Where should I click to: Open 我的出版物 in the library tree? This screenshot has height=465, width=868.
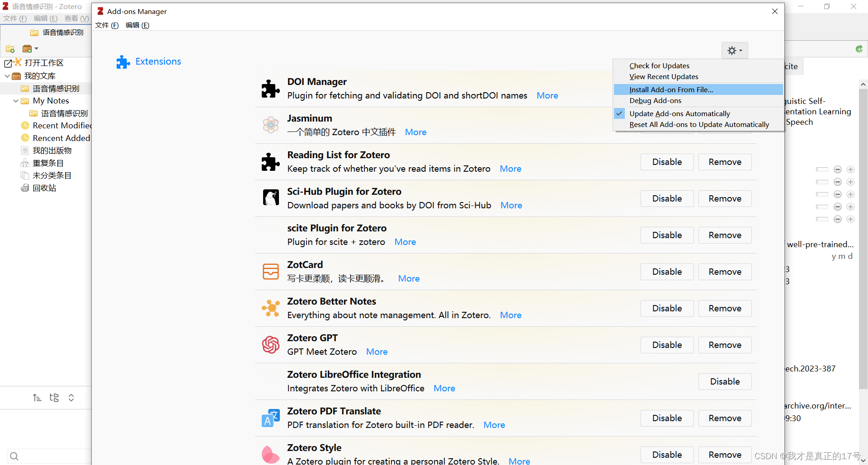coord(52,150)
